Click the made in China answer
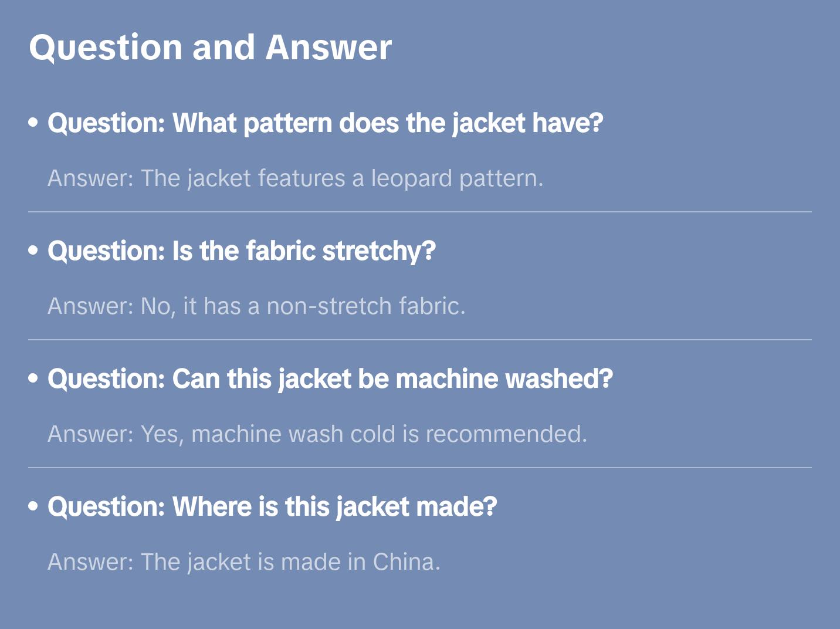Image resolution: width=840 pixels, height=629 pixels. coord(243,562)
